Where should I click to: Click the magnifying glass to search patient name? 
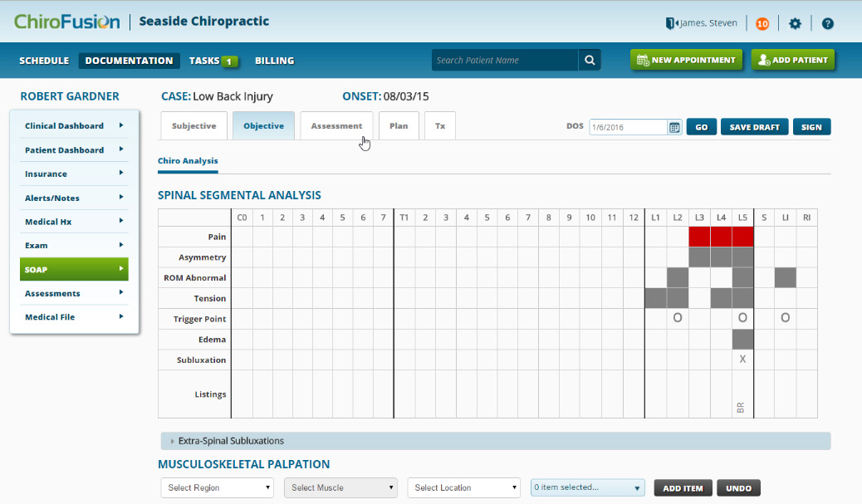(x=590, y=60)
